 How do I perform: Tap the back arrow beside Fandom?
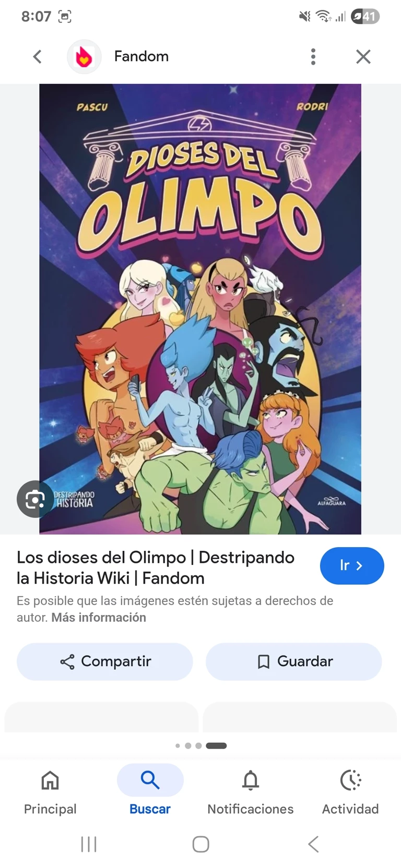37,56
